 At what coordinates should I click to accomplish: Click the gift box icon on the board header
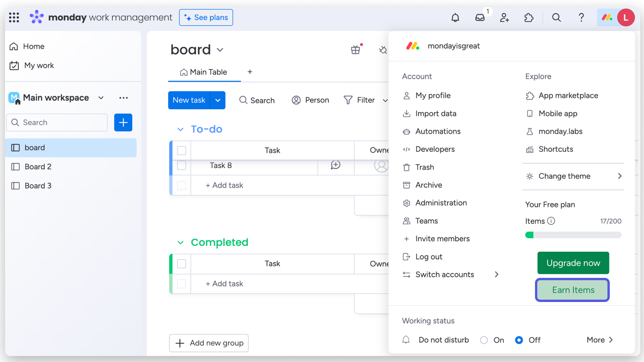point(356,50)
